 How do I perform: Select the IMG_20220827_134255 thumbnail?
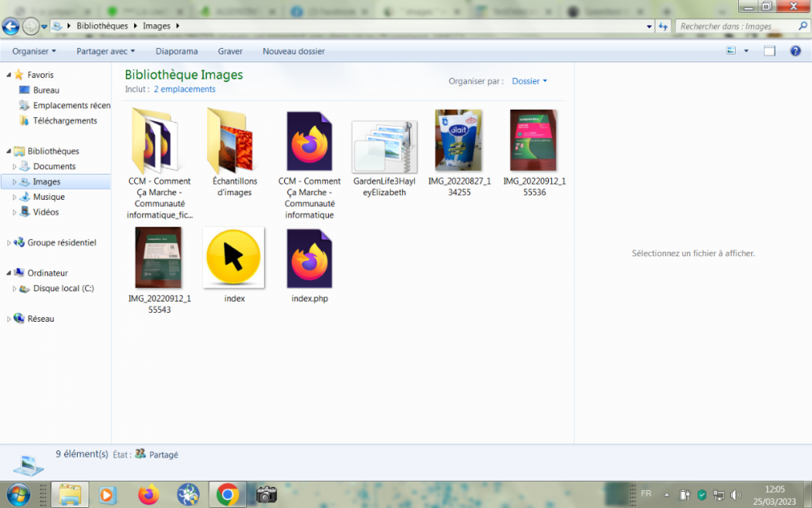(x=459, y=141)
